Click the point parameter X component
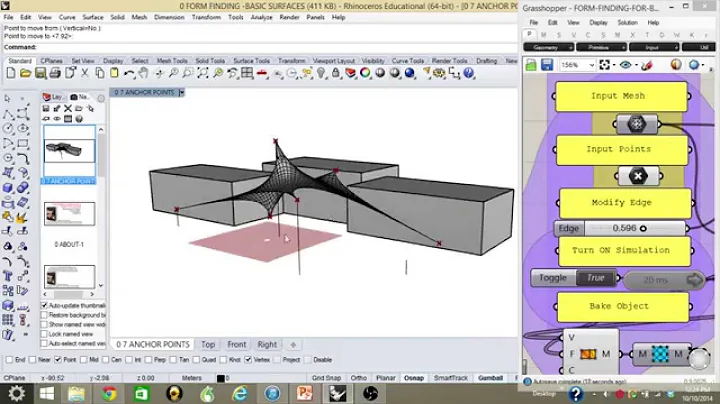Image resolution: width=720 pixels, height=404 pixels. 638,176
